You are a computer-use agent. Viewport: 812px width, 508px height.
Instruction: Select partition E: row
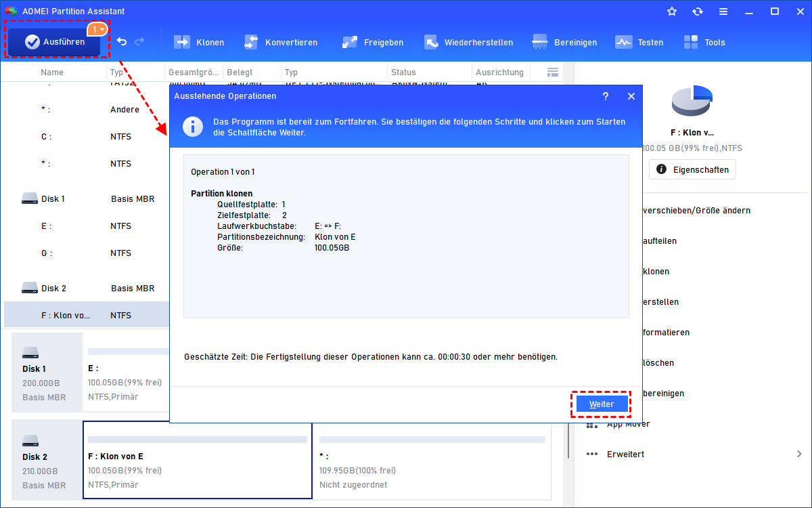pyautogui.click(x=87, y=226)
